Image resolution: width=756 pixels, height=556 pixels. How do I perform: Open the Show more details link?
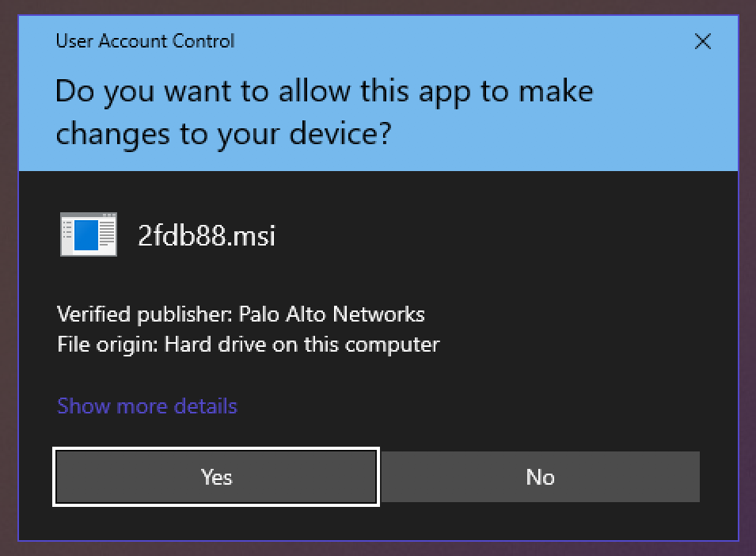(147, 406)
